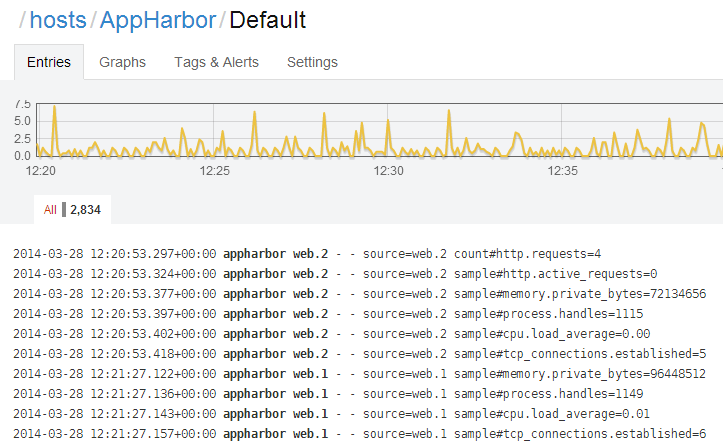Click the first tall spike near 12:20

coord(54,107)
